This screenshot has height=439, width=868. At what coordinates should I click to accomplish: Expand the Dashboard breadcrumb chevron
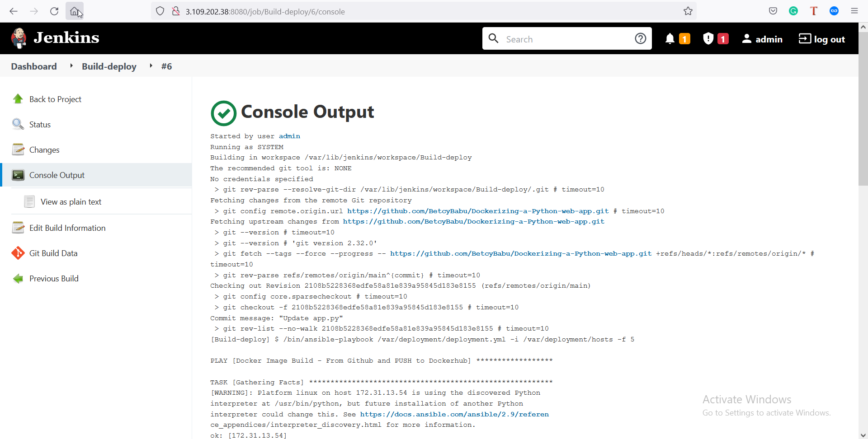[71, 65]
